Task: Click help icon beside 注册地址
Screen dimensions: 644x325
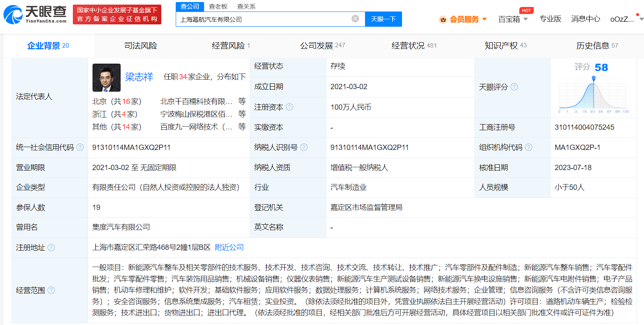Action: 51,248
